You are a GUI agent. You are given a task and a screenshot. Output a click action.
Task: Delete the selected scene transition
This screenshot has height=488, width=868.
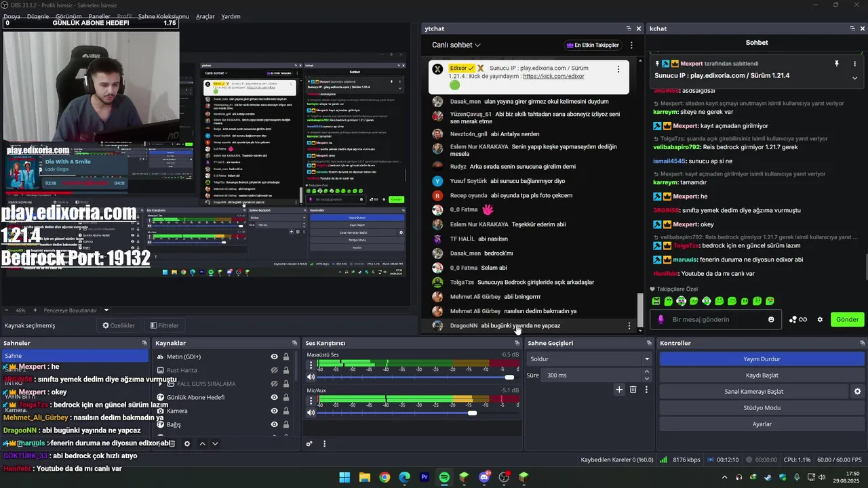tap(633, 390)
